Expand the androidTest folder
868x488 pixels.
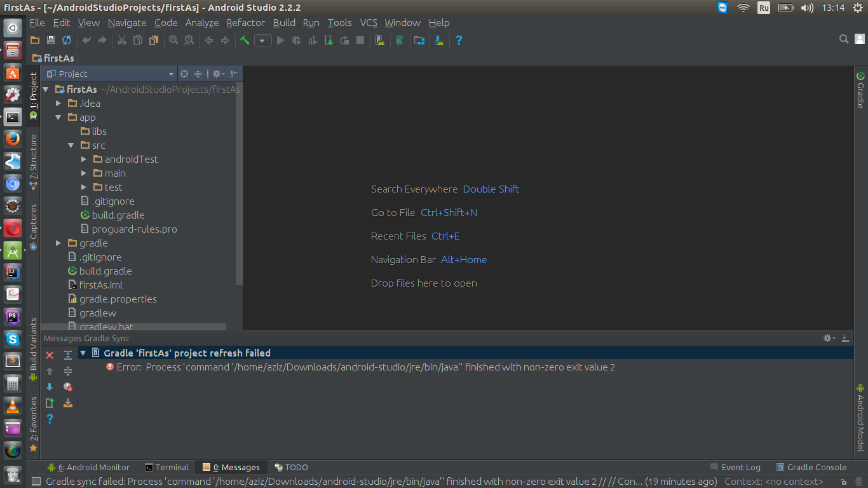(x=84, y=159)
